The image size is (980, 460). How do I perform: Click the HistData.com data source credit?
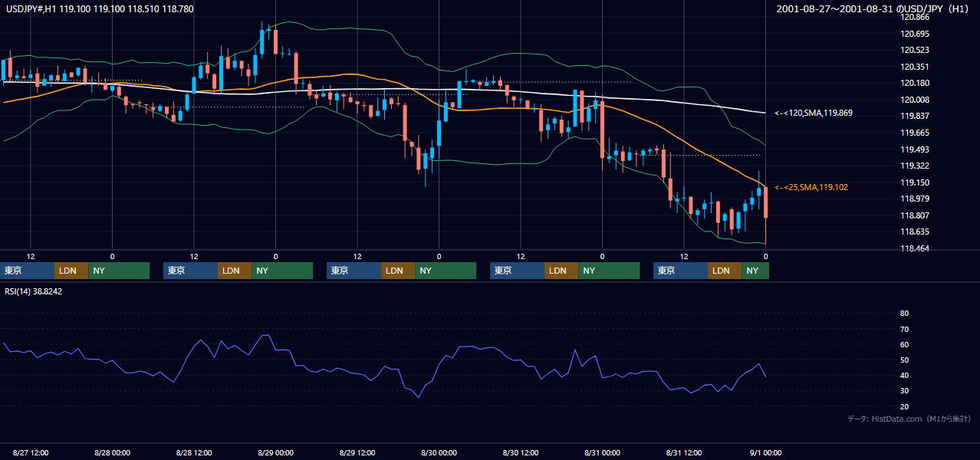[909, 419]
